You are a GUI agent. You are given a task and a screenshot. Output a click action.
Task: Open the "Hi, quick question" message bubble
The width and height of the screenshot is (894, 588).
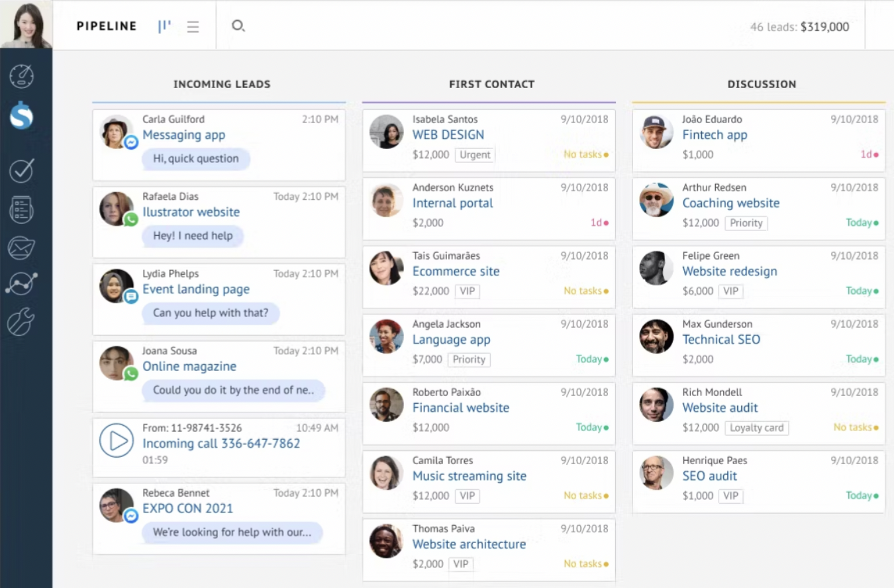pyautogui.click(x=195, y=159)
